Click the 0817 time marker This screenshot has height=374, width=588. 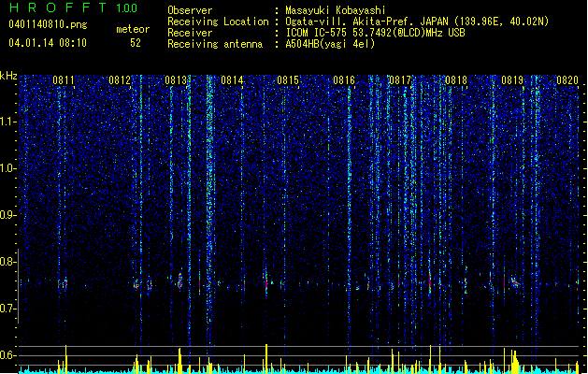tap(400, 80)
